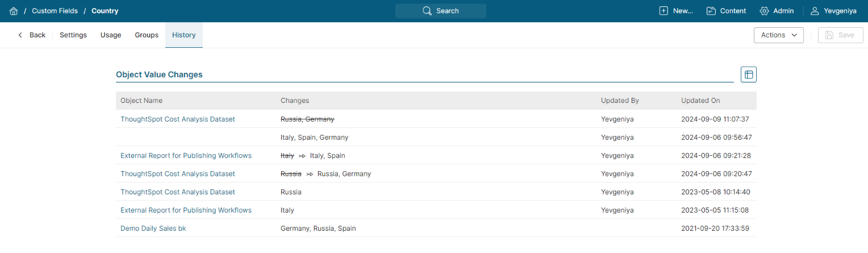Click the Admin gear icon

pyautogui.click(x=764, y=11)
